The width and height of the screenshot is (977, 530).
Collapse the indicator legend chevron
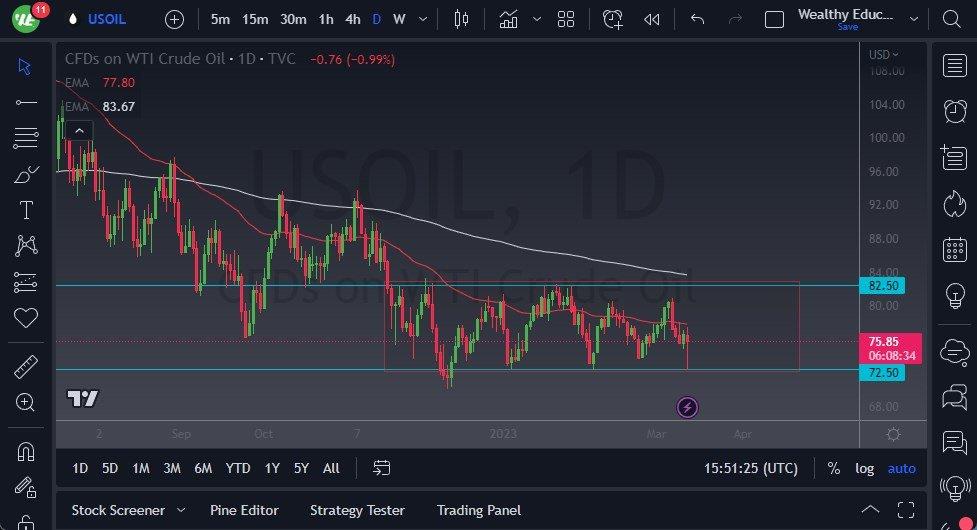tap(79, 130)
